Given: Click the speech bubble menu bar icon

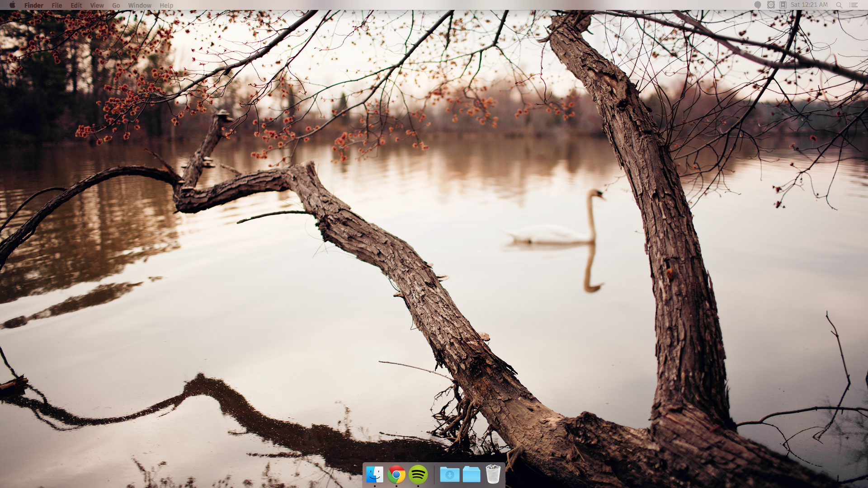Looking at the screenshot, I should tap(758, 5).
